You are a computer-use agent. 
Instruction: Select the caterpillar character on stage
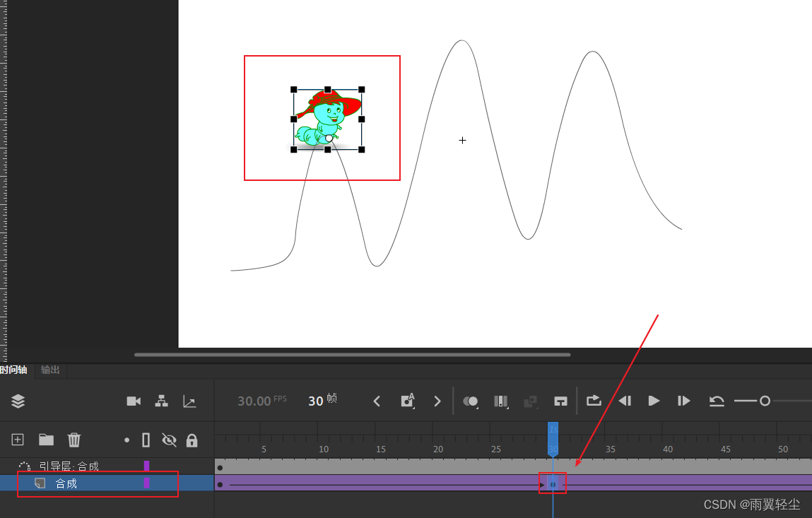326,118
